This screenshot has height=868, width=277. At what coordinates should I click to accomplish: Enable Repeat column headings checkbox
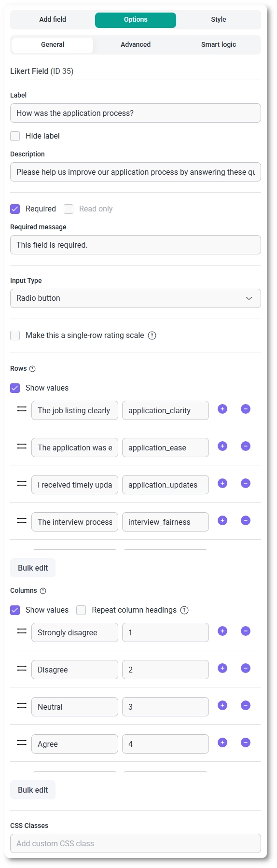coord(81,610)
